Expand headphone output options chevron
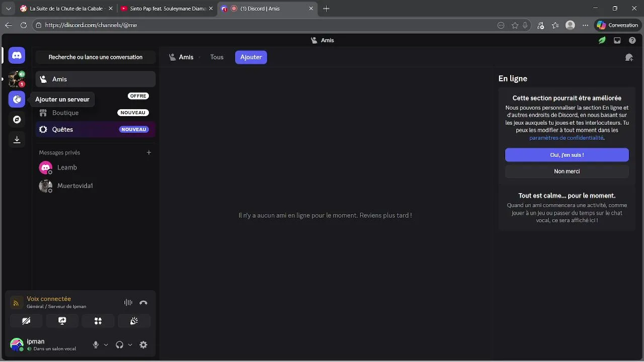Screen dimensions: 644x362 (130, 345)
